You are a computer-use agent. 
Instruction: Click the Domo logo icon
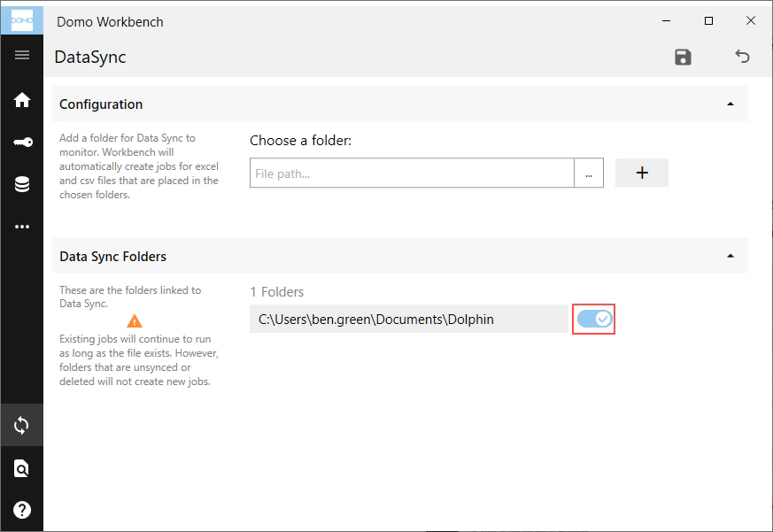click(21, 20)
